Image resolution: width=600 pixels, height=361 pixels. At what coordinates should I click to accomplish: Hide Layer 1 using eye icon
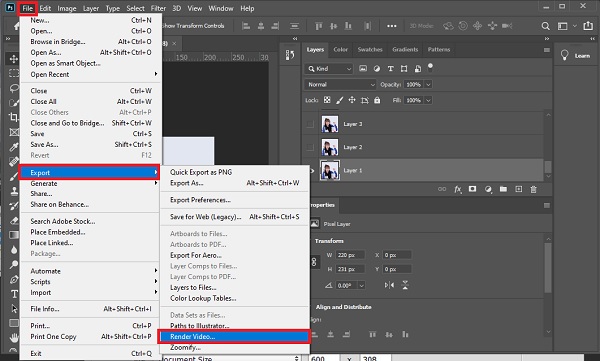[311, 170]
